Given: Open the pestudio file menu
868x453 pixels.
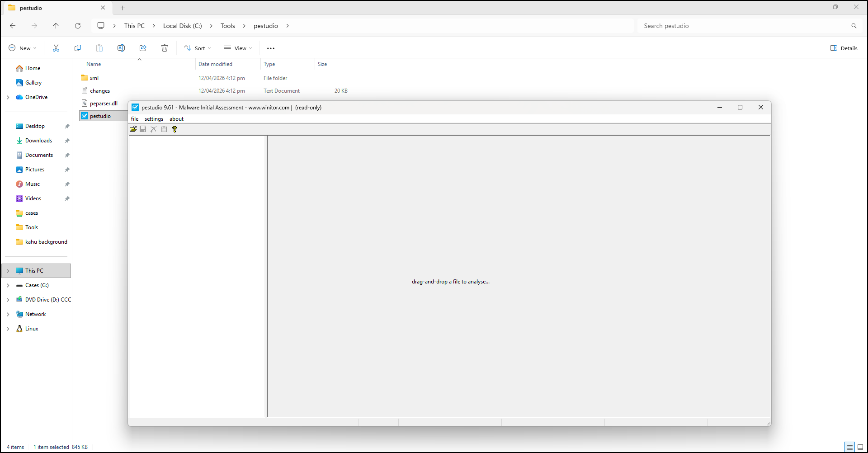Looking at the screenshot, I should pyautogui.click(x=135, y=119).
